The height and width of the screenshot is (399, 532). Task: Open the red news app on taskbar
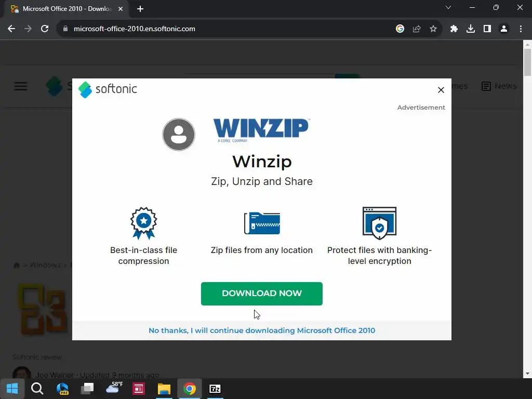pyautogui.click(x=138, y=389)
